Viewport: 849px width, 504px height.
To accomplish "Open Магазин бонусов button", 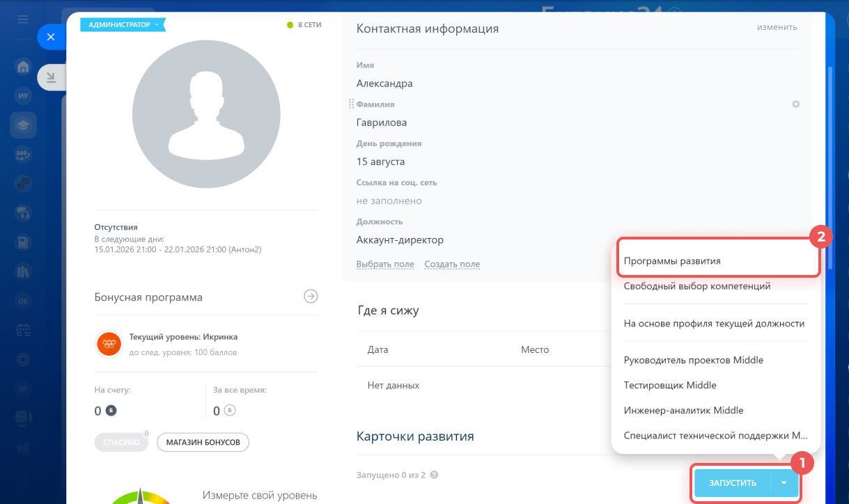I will (x=203, y=442).
